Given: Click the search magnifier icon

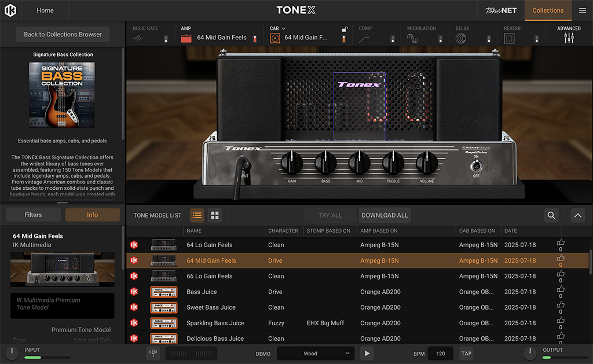Looking at the screenshot, I should (x=551, y=215).
